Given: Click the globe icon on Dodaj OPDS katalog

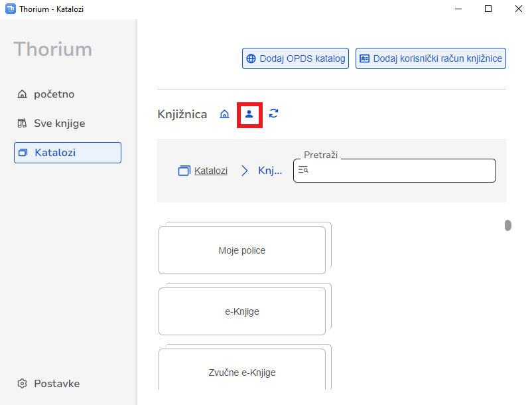Looking at the screenshot, I should point(251,58).
